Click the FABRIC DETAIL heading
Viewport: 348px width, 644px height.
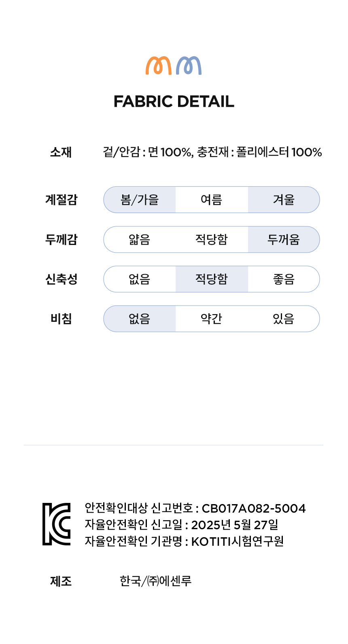click(174, 101)
